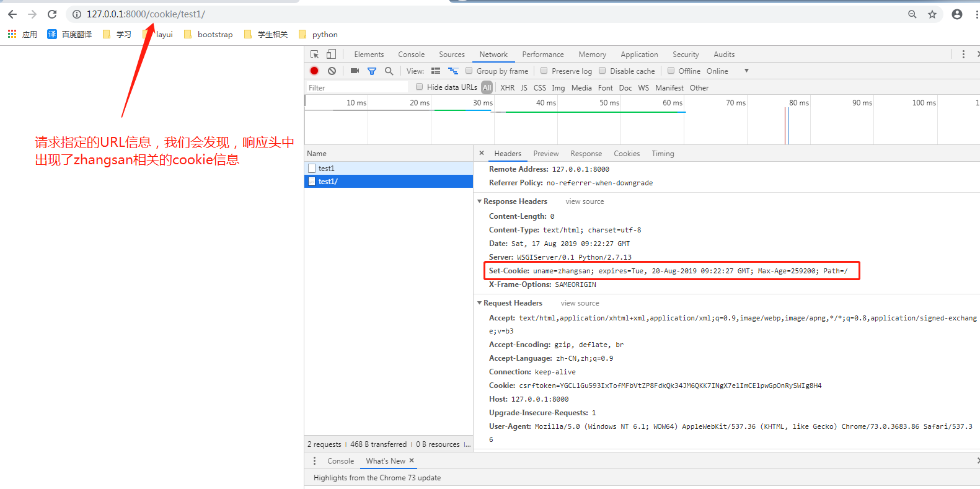Enable the Preserve log checkbox

pos(544,71)
